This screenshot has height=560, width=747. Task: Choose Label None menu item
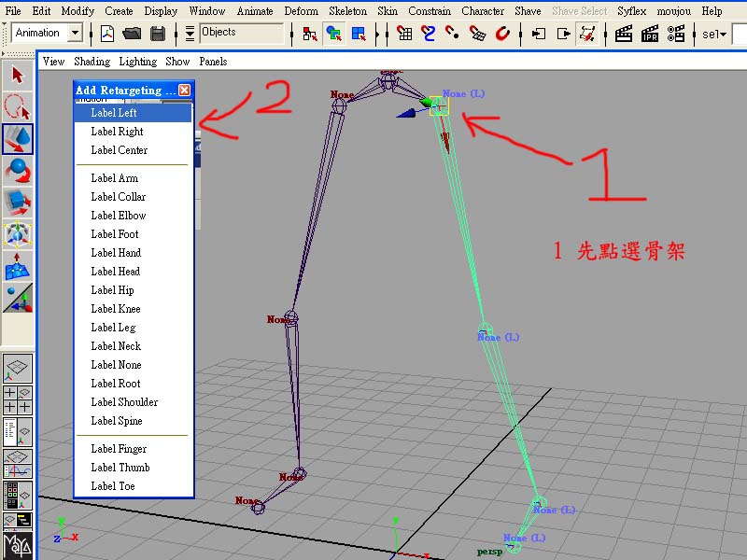[134, 365]
